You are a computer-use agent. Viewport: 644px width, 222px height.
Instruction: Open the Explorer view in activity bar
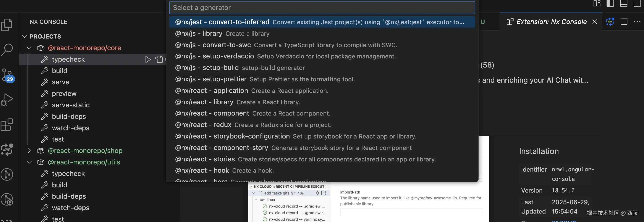[7, 25]
